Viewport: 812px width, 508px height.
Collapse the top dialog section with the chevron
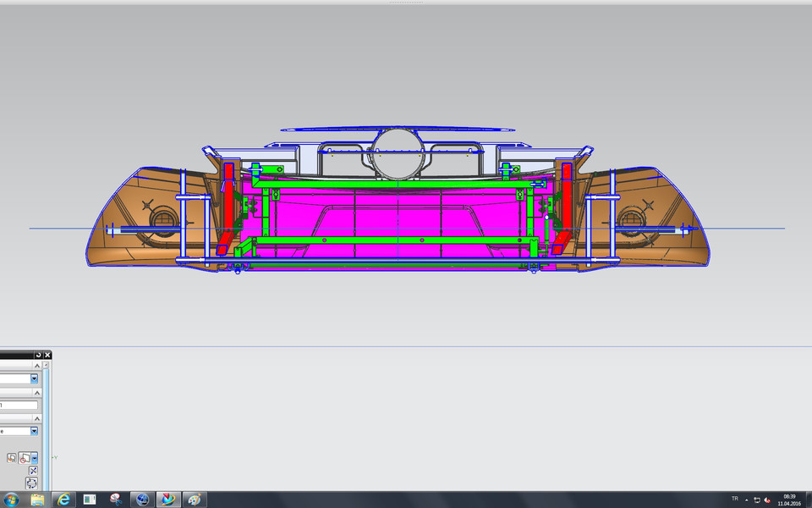(x=36, y=367)
